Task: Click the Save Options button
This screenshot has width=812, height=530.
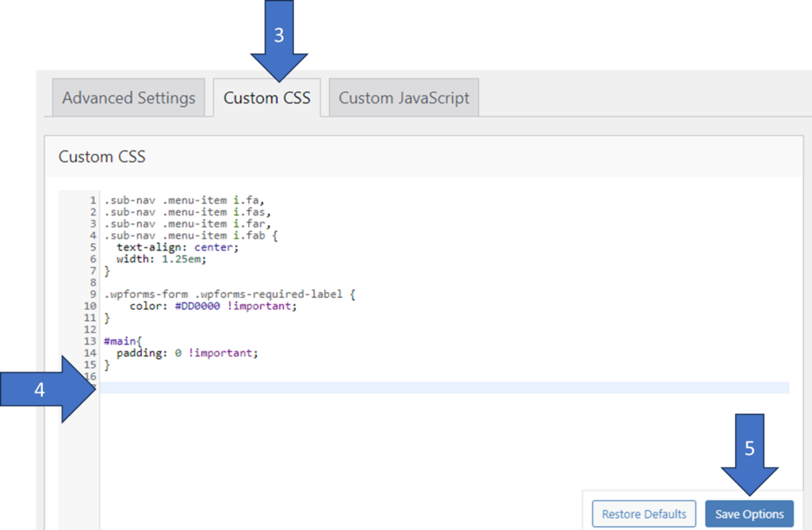Action: click(x=749, y=514)
